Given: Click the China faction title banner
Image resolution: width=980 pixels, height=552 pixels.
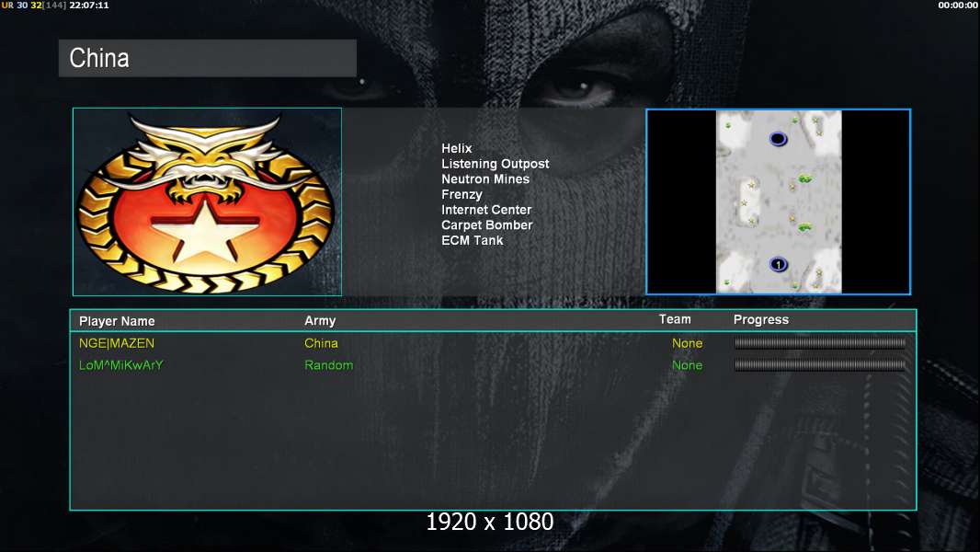Looking at the screenshot, I should [x=208, y=58].
